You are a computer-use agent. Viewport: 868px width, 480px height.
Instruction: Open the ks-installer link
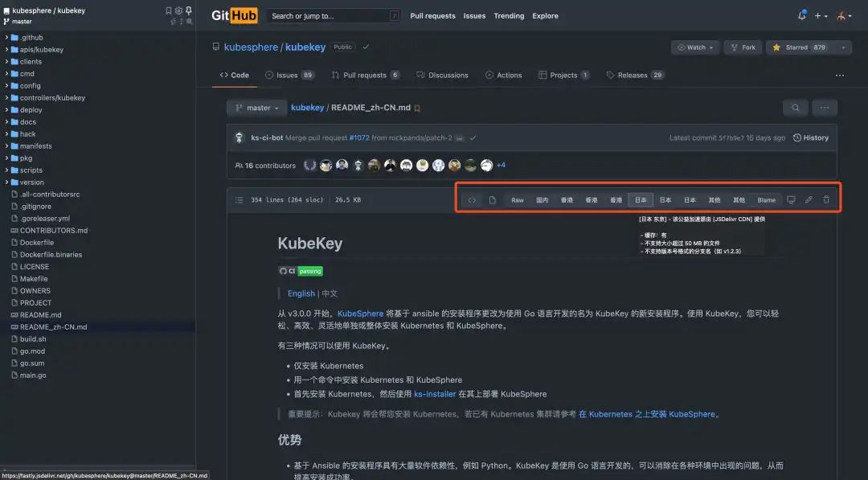tap(435, 394)
